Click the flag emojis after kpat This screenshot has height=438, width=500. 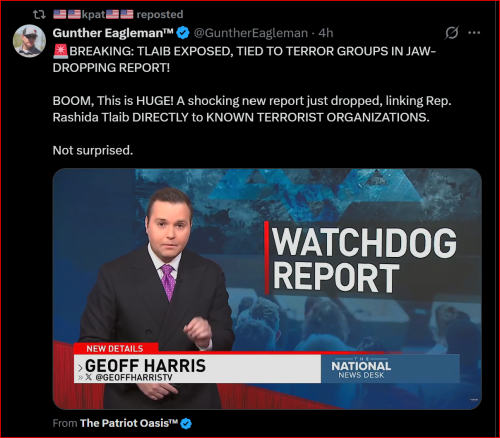point(120,14)
